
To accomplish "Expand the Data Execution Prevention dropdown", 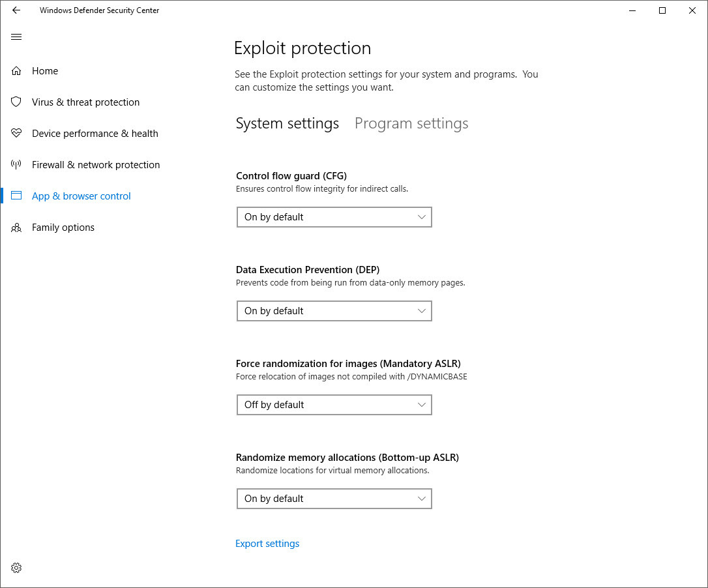I will point(334,311).
